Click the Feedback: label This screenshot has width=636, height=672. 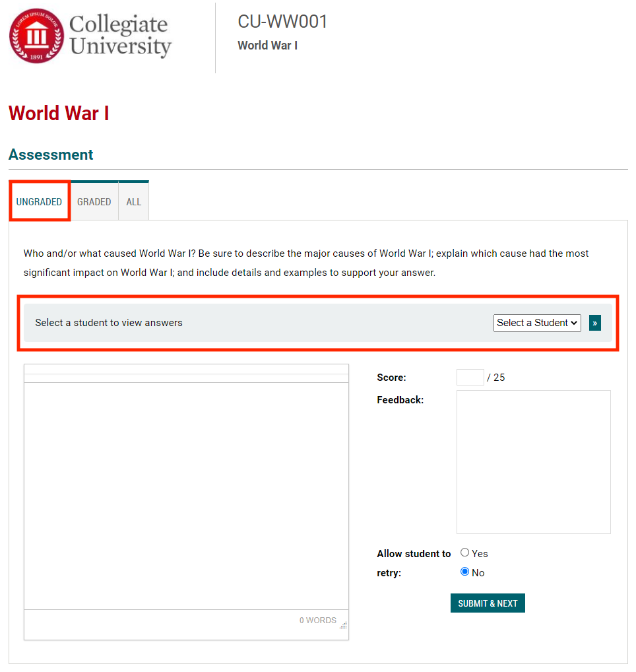point(400,400)
